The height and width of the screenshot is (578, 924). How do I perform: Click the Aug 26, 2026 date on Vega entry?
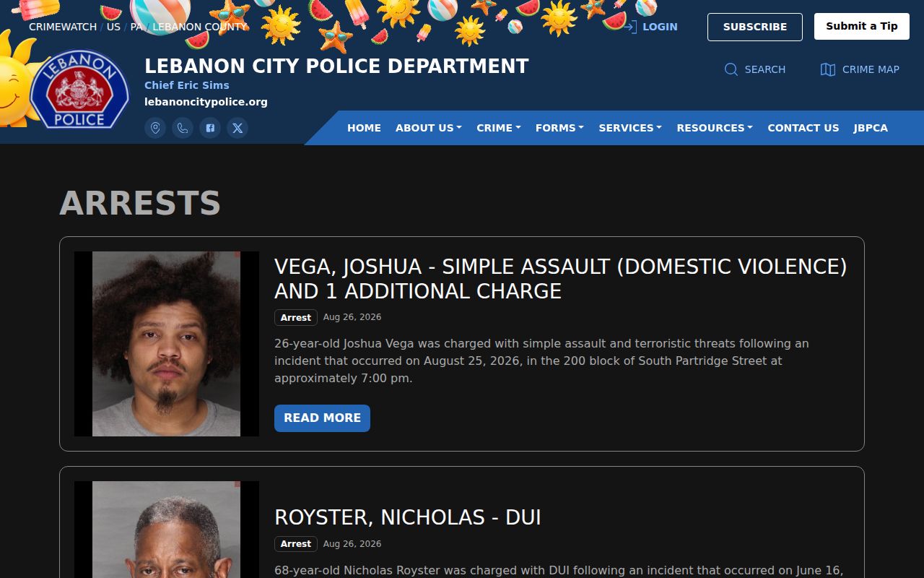pos(352,317)
